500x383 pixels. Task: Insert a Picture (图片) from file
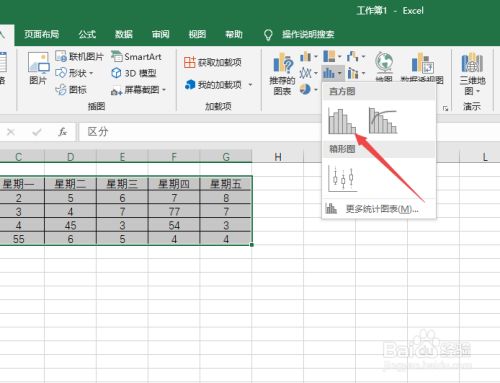click(38, 69)
